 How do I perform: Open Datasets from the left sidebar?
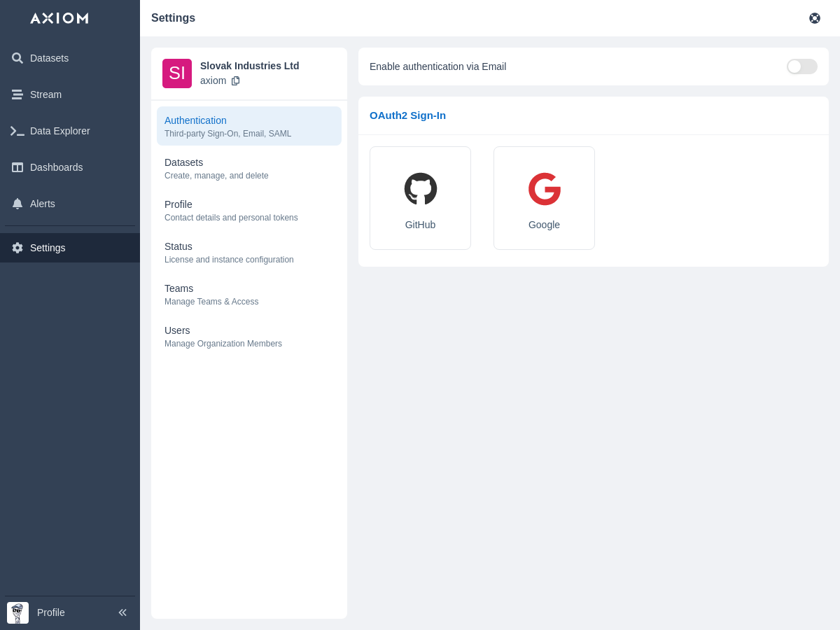tap(49, 58)
